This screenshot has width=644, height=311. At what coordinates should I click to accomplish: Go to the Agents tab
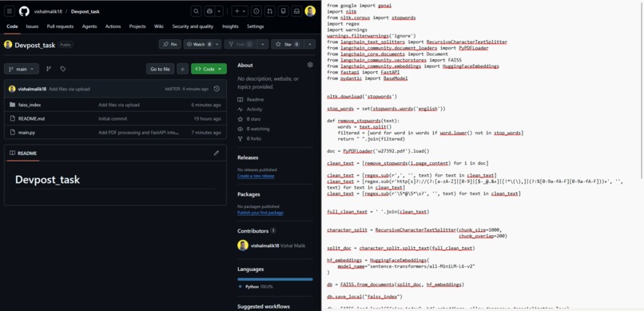[x=89, y=26]
